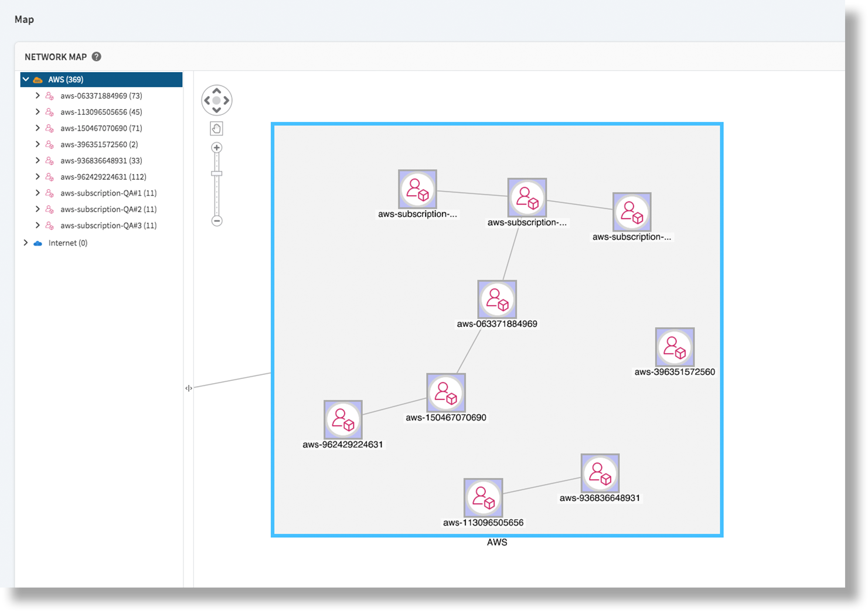
Task: Click the AWS label below the map group
Action: [x=497, y=542]
